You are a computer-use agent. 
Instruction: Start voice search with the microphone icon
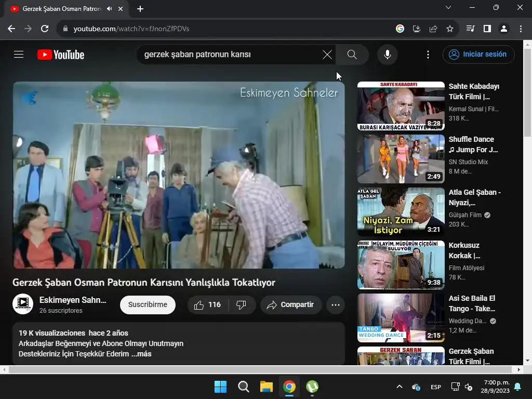click(x=388, y=54)
